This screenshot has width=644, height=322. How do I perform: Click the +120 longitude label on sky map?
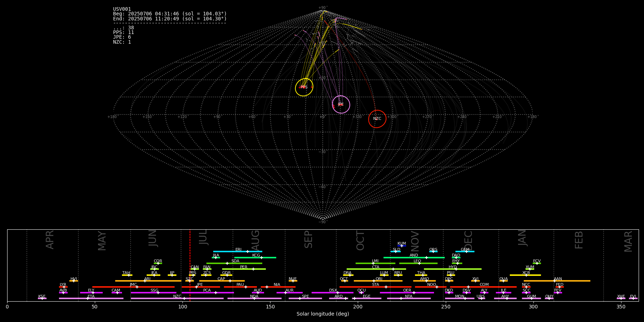pyautogui.click(x=182, y=117)
